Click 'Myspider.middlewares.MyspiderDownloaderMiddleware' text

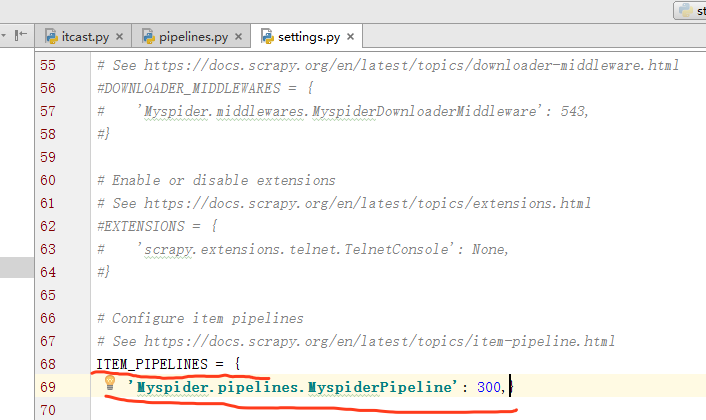340,111
